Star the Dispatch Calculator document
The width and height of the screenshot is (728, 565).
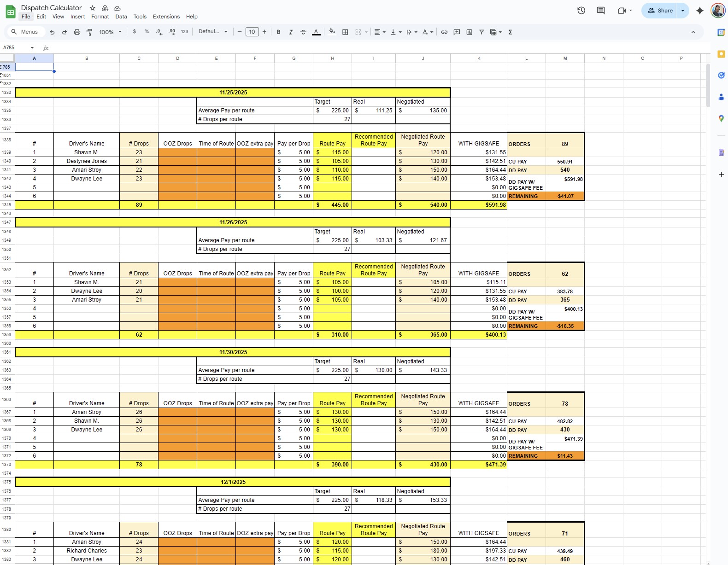coord(93,8)
